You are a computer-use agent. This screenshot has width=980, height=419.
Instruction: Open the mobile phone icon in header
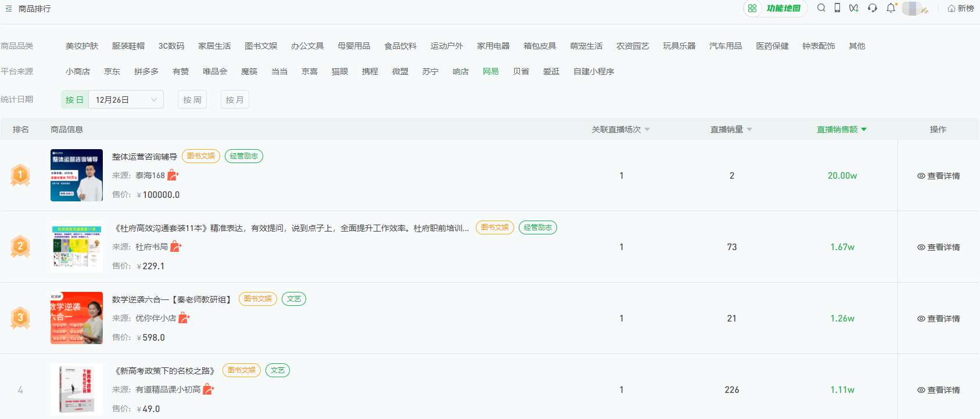coord(837,8)
